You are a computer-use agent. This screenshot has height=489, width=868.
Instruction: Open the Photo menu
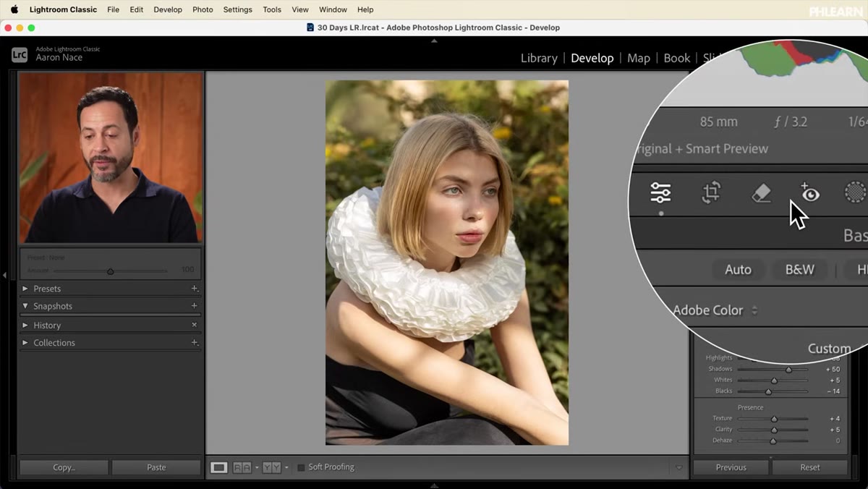[x=203, y=9]
